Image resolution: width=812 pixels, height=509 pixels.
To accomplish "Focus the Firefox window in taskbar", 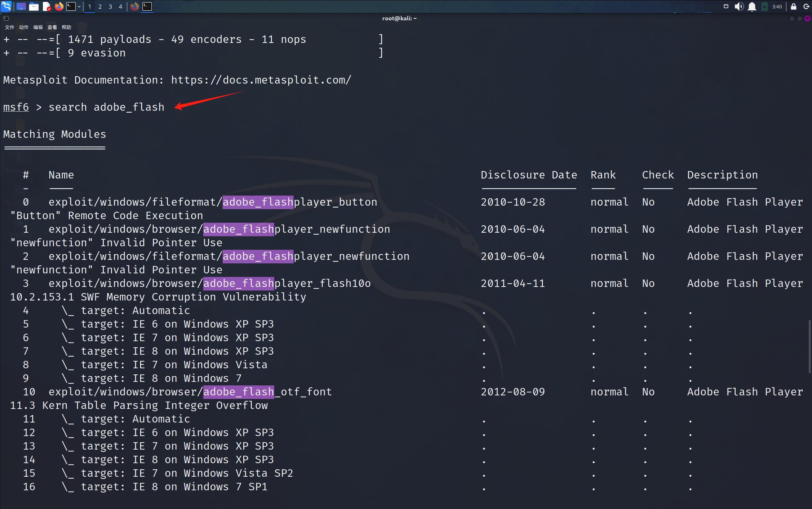I will 134,6.
